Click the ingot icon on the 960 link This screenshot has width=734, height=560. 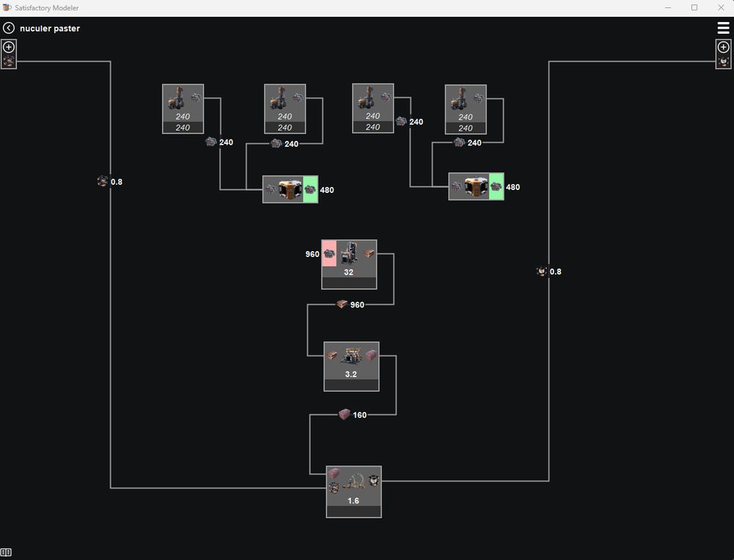tap(342, 305)
